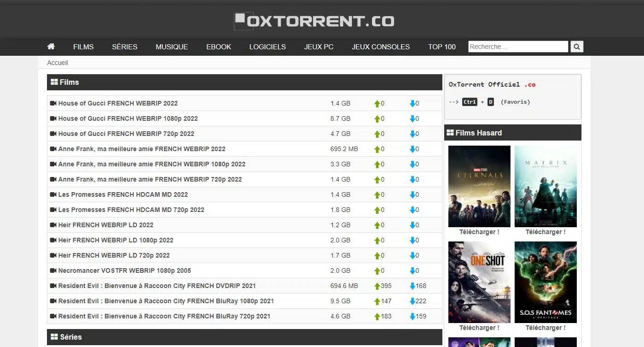Click blue arrow in Anne Frank WEBRIP 1080p row

pos(412,165)
